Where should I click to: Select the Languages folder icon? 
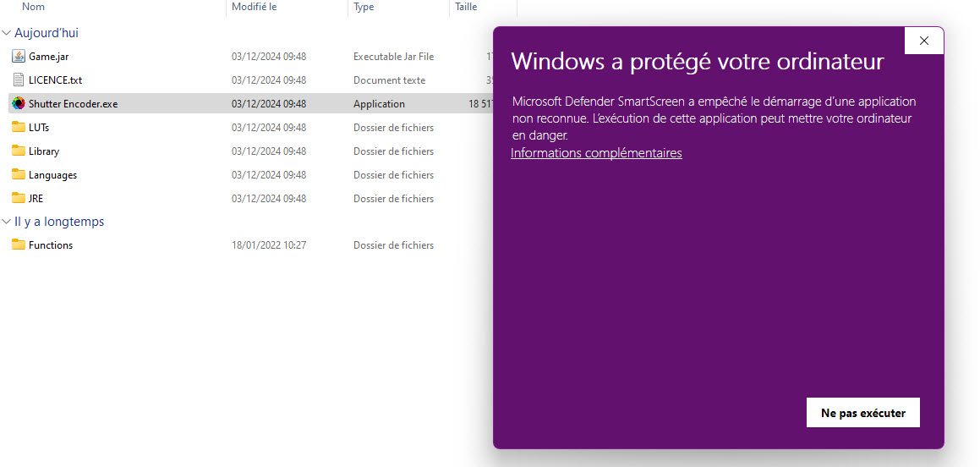(19, 175)
